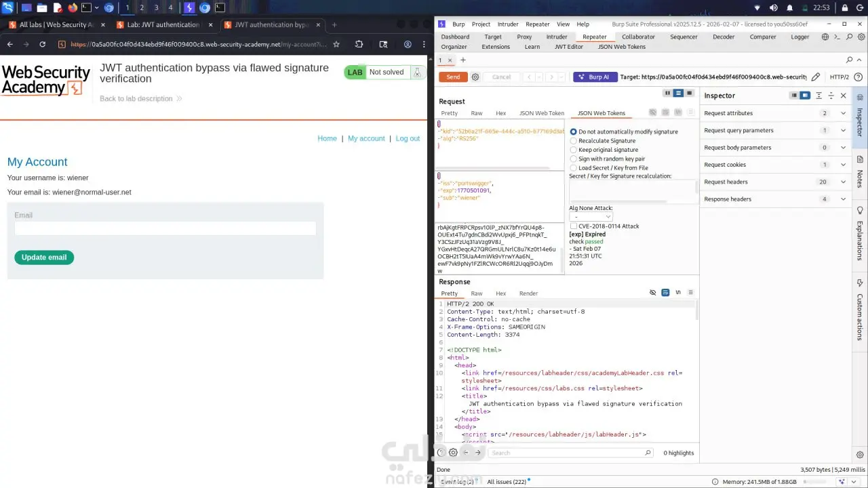Open the Alg None Attack dropdown

(x=591, y=217)
